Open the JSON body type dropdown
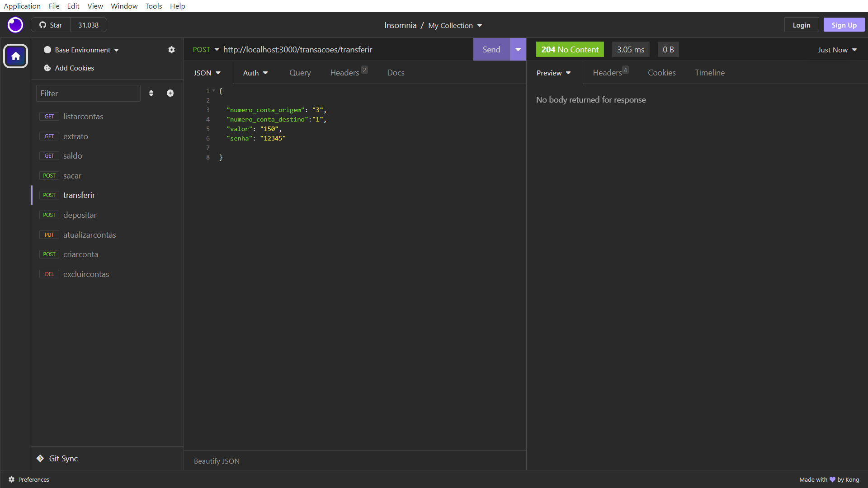 208,73
